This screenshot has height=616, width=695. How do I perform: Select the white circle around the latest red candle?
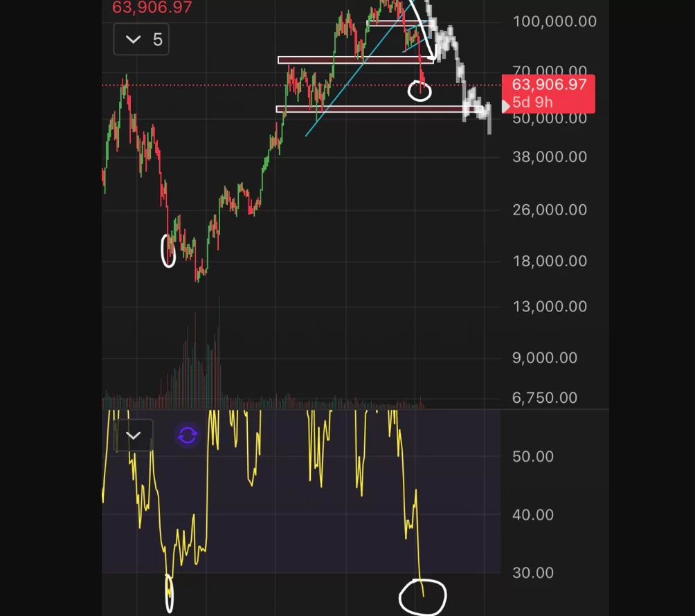coord(419,91)
